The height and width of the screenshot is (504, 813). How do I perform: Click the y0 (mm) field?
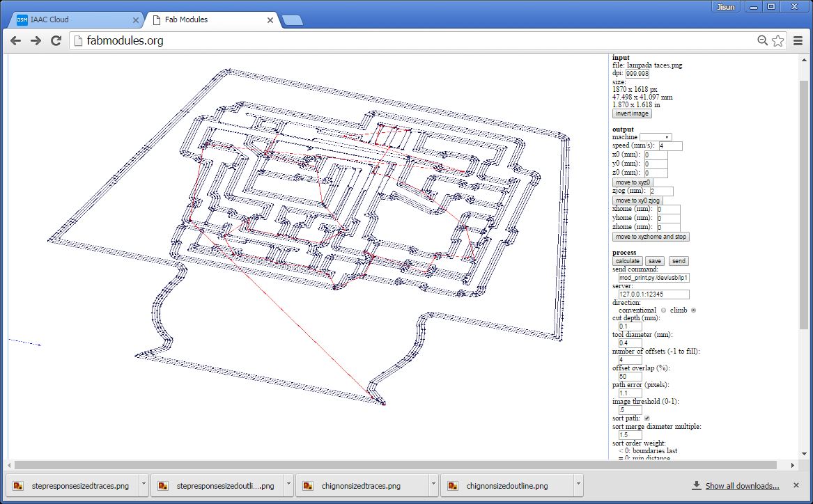[656, 164]
